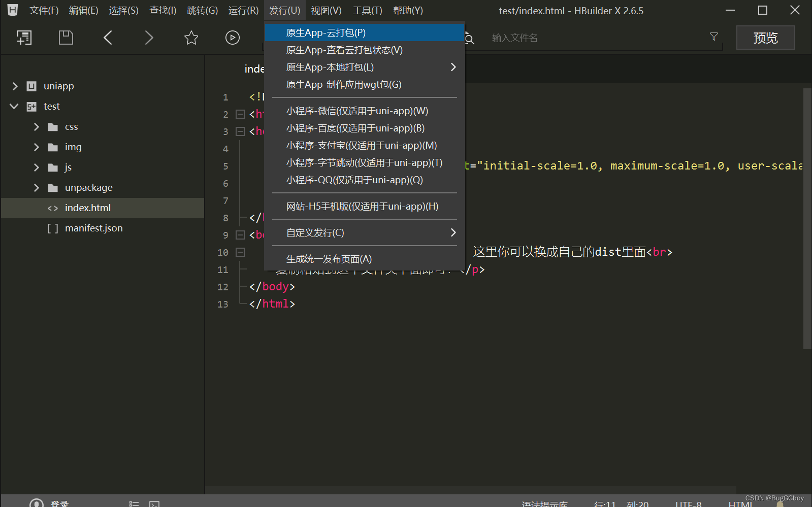Viewport: 812px width, 507px height.
Task: Choose 小程序-字节跳动 publish option
Action: tap(364, 163)
